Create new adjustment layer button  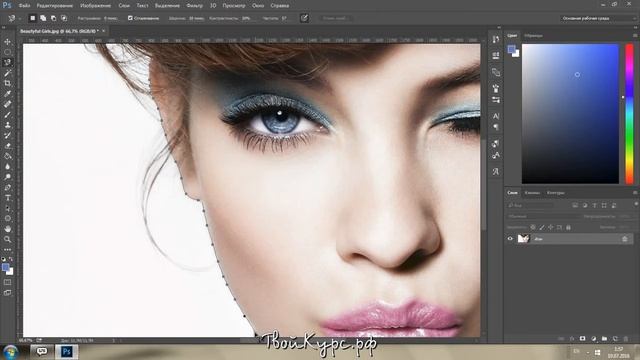593,339
